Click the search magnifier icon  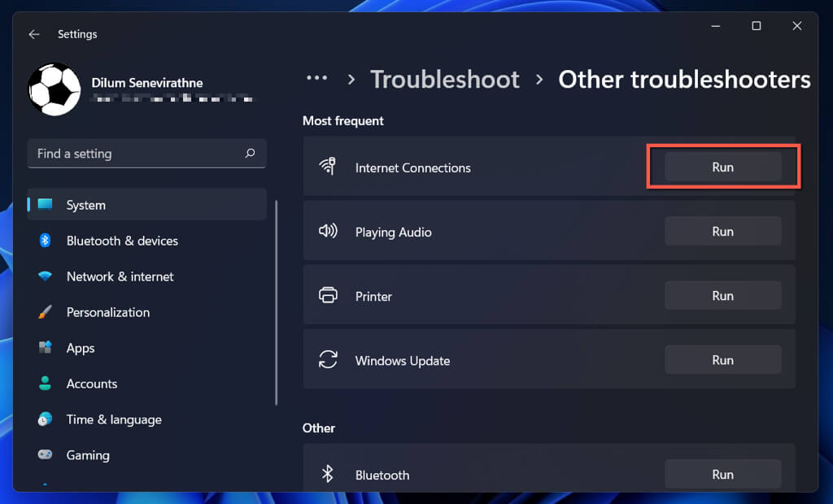point(250,153)
